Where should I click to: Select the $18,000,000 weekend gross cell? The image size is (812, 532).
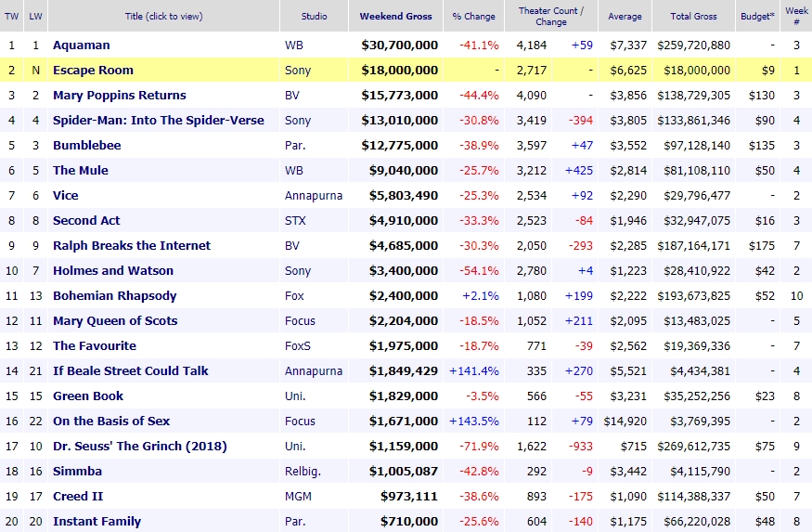coord(400,70)
